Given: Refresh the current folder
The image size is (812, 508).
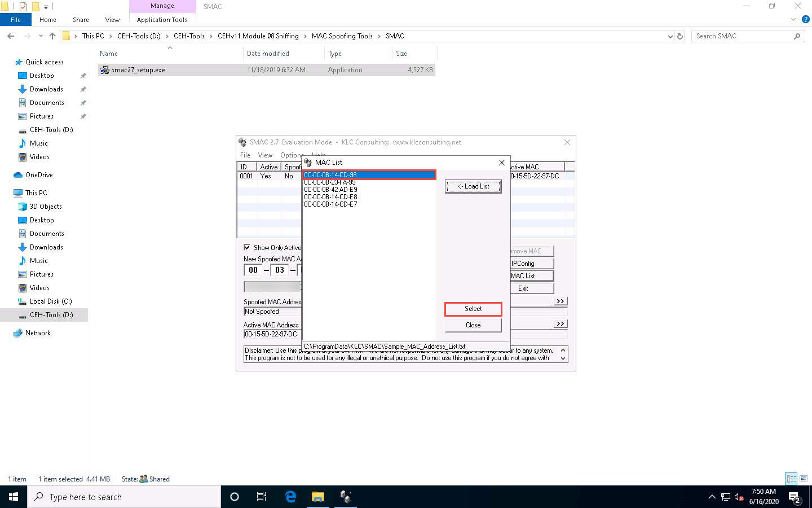Looking at the screenshot, I should (680, 36).
